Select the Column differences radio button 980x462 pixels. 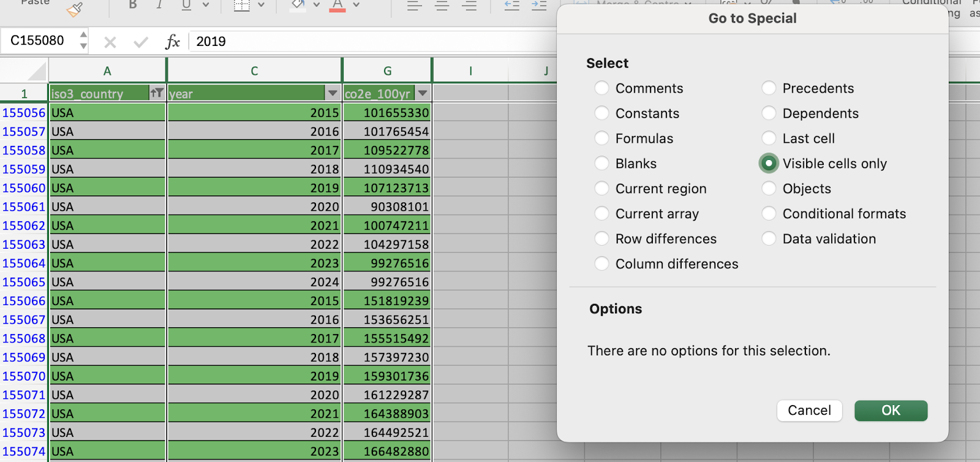pyautogui.click(x=602, y=264)
